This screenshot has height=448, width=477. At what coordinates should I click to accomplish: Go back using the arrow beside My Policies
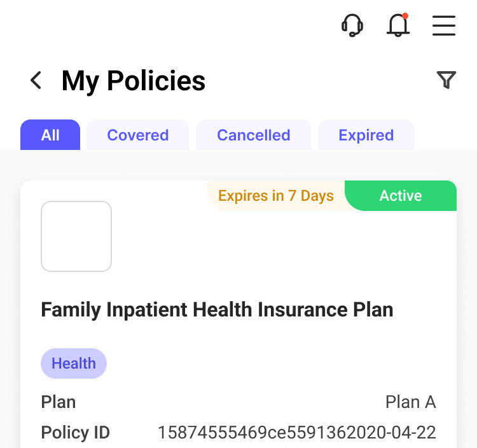(x=36, y=80)
